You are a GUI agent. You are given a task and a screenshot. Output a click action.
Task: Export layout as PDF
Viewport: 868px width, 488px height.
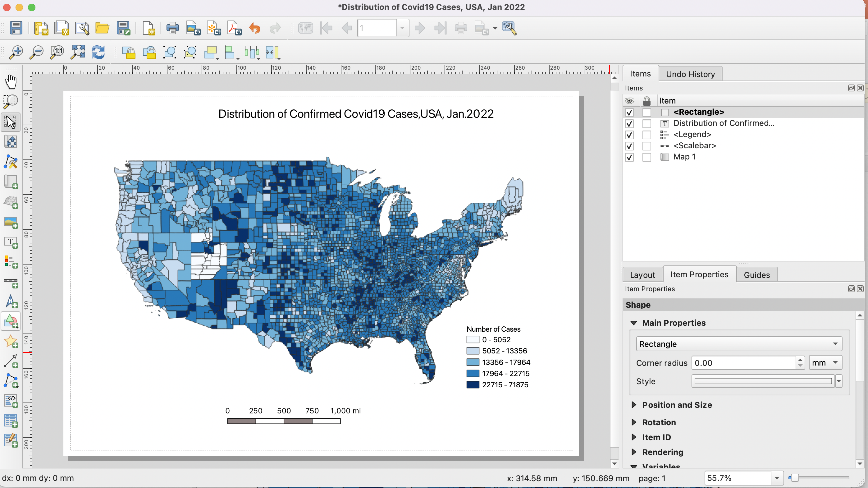(x=234, y=28)
